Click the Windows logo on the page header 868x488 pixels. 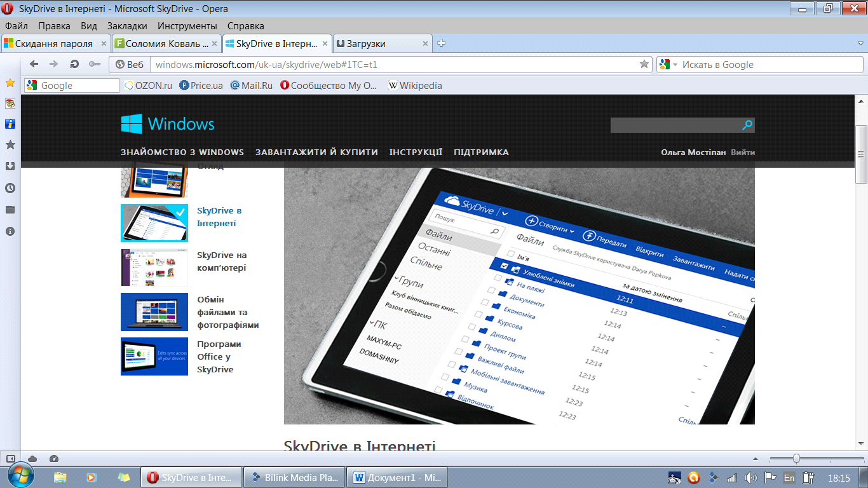[x=168, y=124]
